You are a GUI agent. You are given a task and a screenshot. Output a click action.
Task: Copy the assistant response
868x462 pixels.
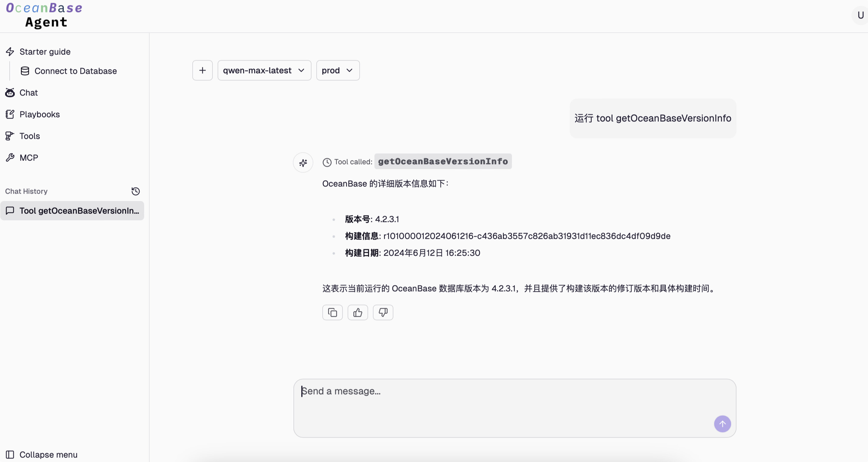point(333,313)
